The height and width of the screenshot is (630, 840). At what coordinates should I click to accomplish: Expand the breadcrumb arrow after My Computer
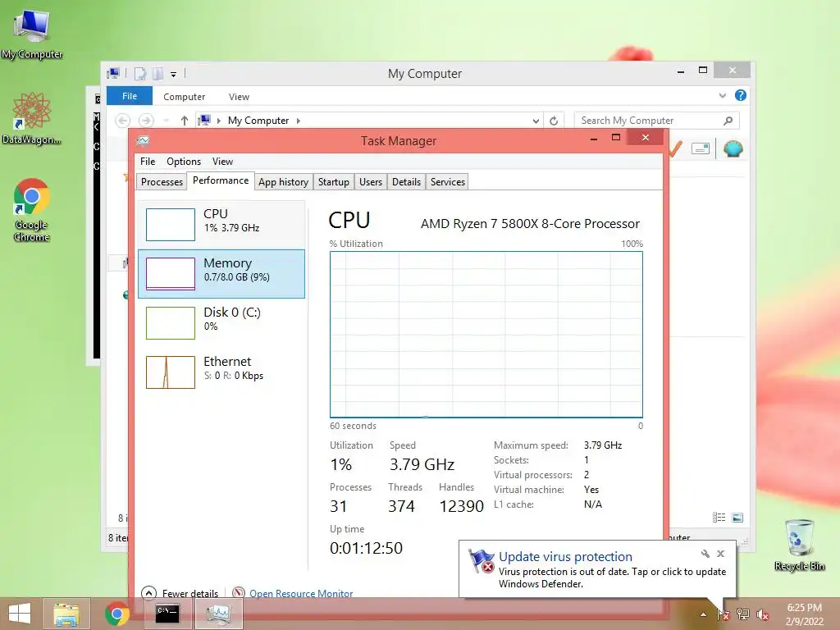pyautogui.click(x=299, y=121)
